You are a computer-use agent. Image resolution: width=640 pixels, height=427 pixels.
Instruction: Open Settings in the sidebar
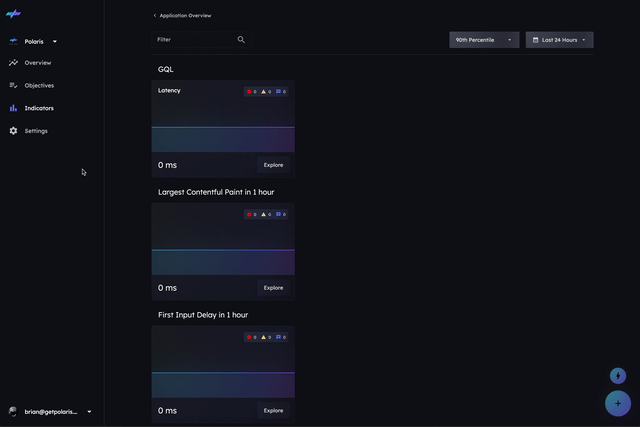pyautogui.click(x=36, y=131)
